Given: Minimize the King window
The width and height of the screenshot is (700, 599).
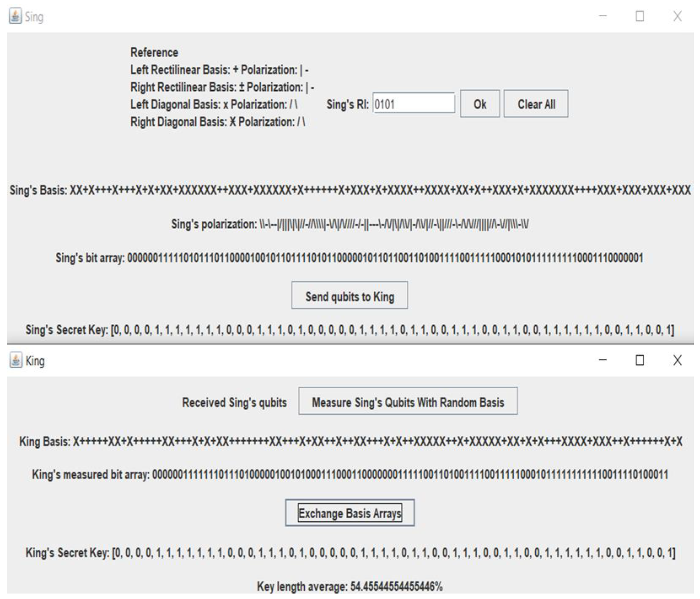Looking at the screenshot, I should pos(603,360).
